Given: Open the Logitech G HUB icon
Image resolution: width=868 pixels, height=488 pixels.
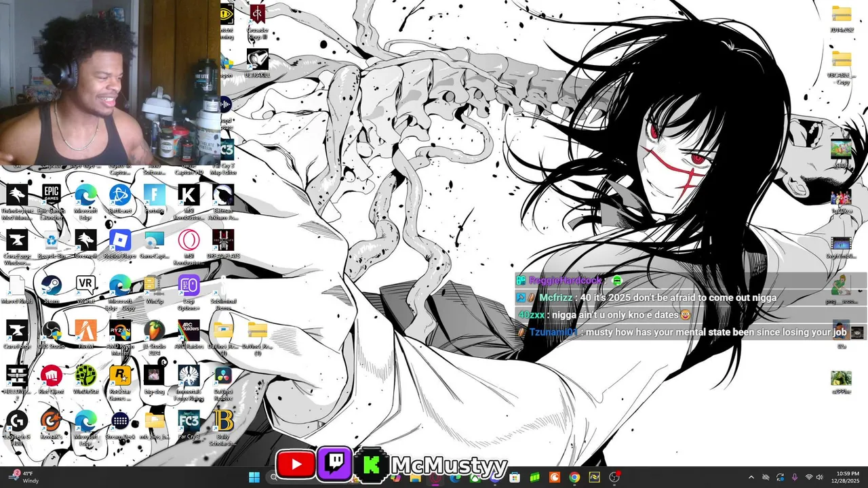Looking at the screenshot, I should 17,429.
